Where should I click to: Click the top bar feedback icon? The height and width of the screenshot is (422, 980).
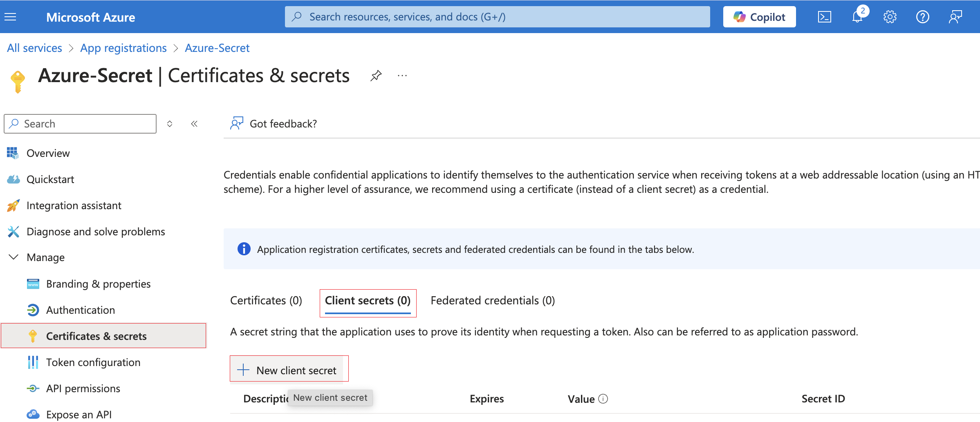955,17
